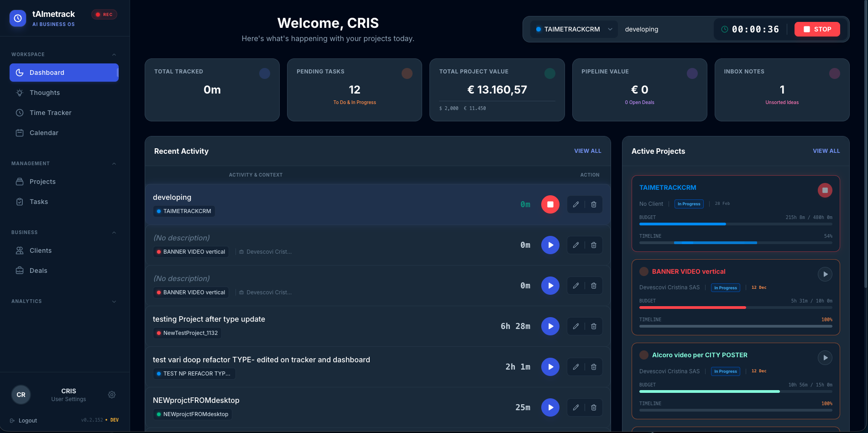Click Alcoro video budget progress bar
868x433 pixels.
[736, 391]
